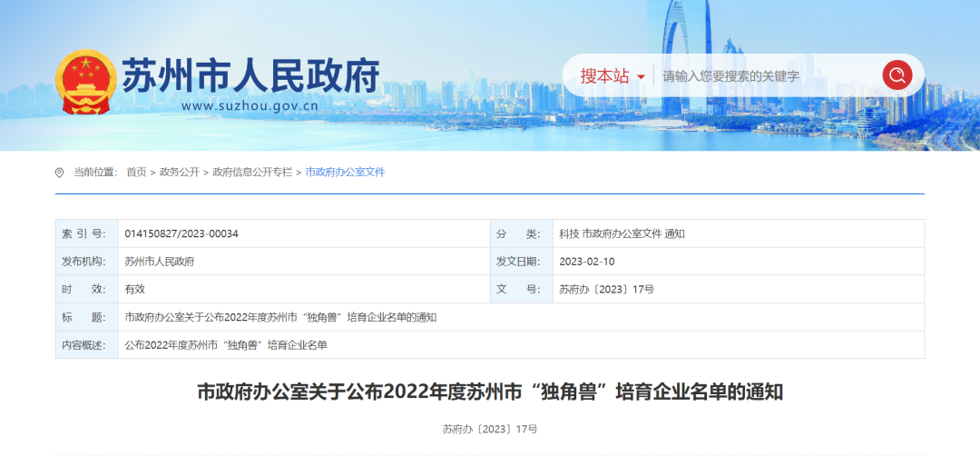Click the 标题 row title text
This screenshot has height=466, width=980.
[x=280, y=317]
